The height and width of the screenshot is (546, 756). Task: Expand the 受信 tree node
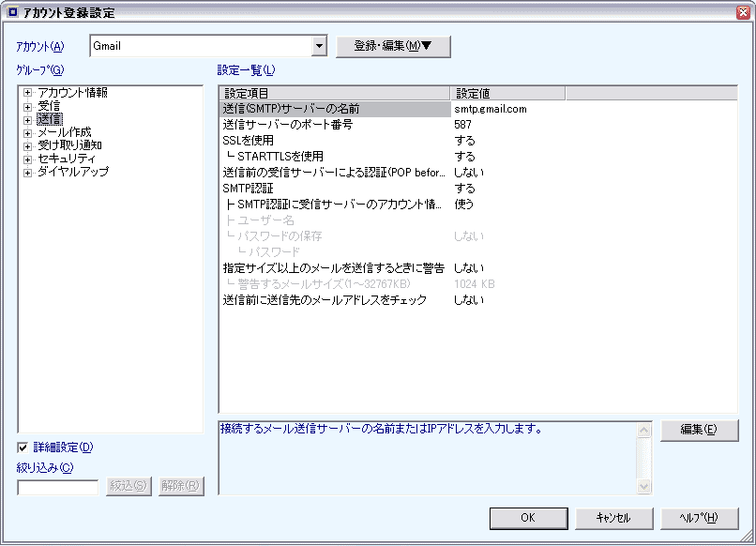27,106
